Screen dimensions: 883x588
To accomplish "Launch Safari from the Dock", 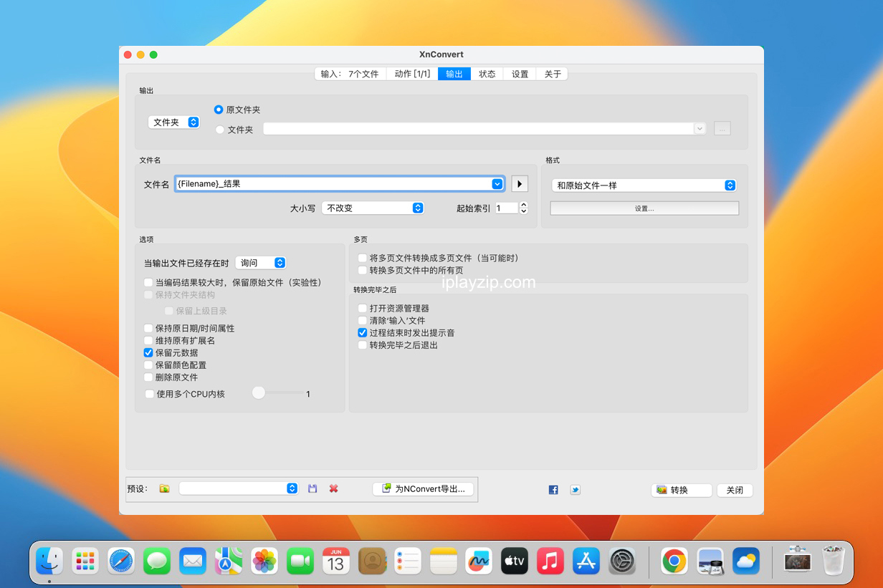I will click(121, 561).
